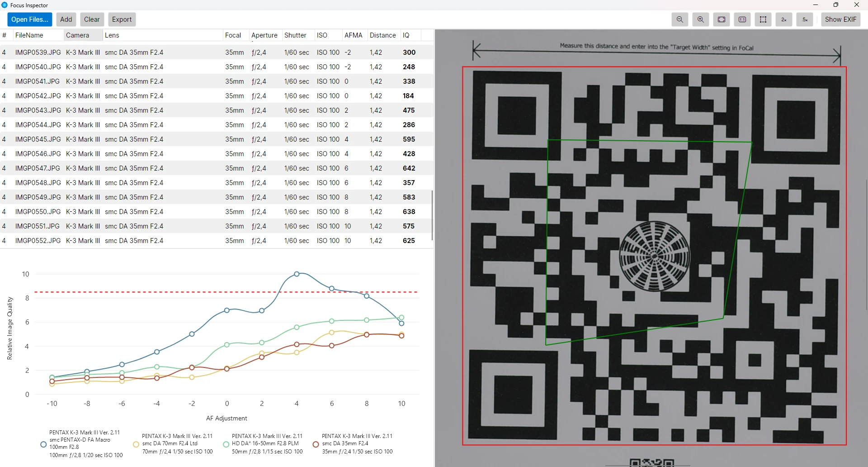The height and width of the screenshot is (467, 868).
Task: Click the FileName column header
Action: [29, 35]
